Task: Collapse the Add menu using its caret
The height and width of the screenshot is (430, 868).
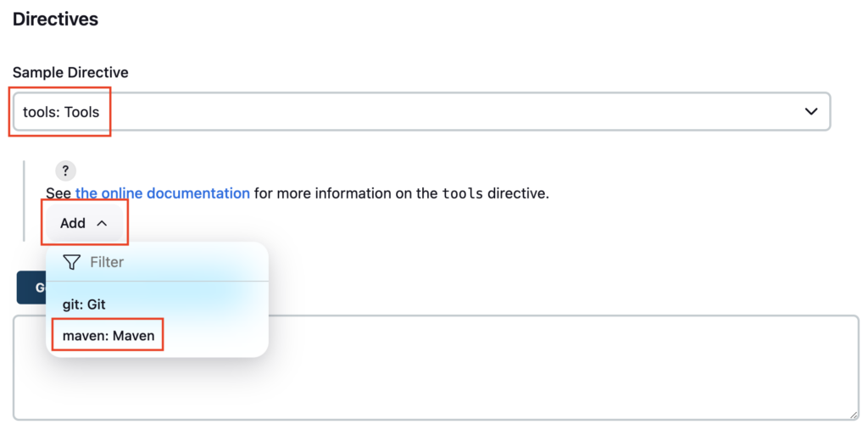Action: [x=102, y=223]
